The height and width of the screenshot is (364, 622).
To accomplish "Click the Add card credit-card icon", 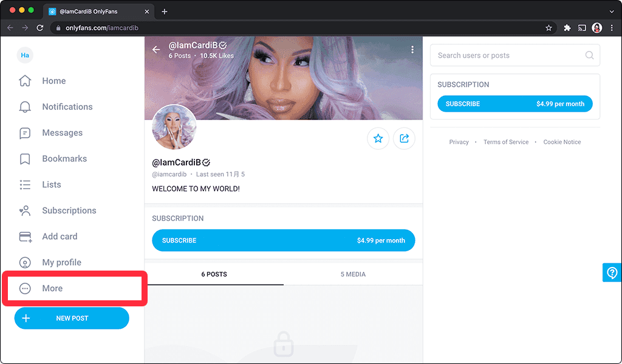I will click(26, 237).
